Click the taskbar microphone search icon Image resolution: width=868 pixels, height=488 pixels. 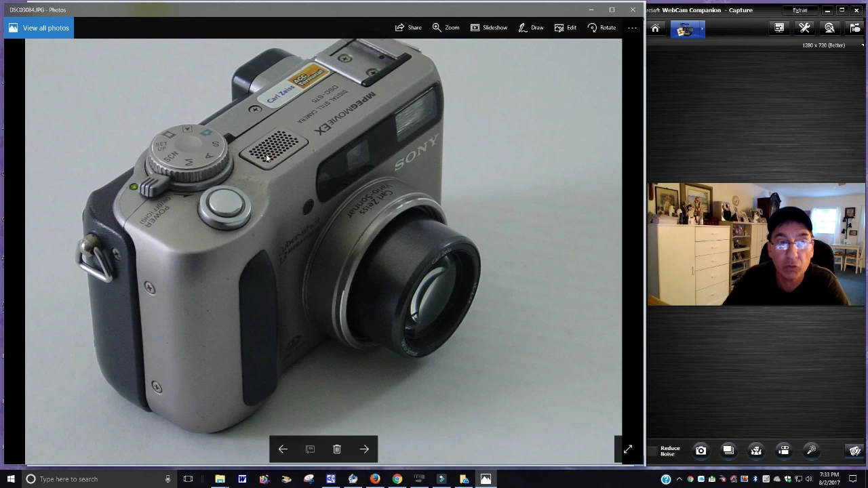point(167,479)
